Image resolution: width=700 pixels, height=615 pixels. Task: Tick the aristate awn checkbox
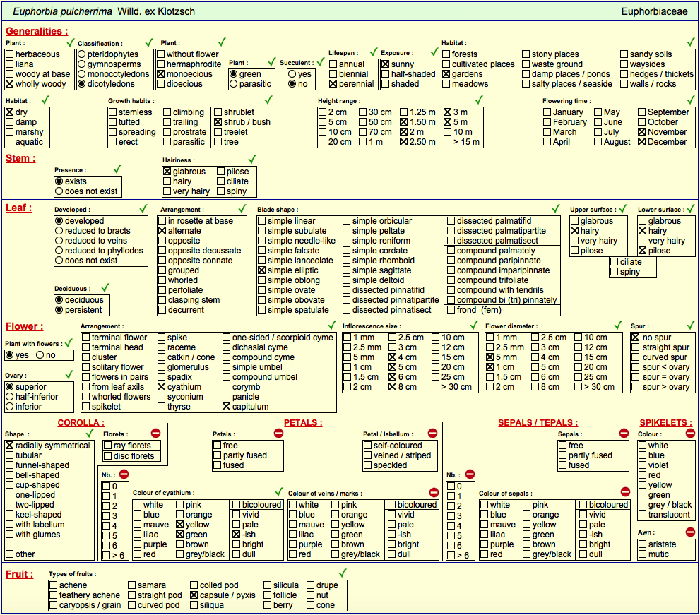642,544
